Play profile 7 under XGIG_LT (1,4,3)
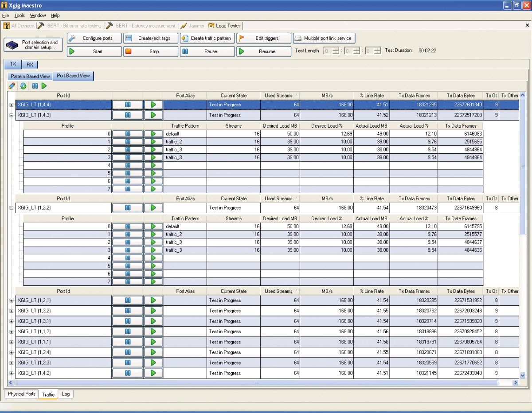Screen dimensions: 532x413 pyautogui.click(x=153, y=189)
